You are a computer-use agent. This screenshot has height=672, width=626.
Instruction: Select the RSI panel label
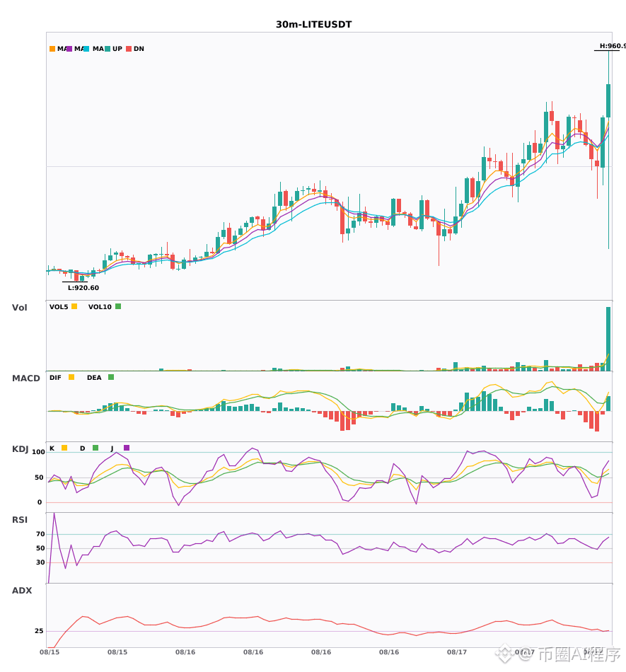pyautogui.click(x=20, y=520)
